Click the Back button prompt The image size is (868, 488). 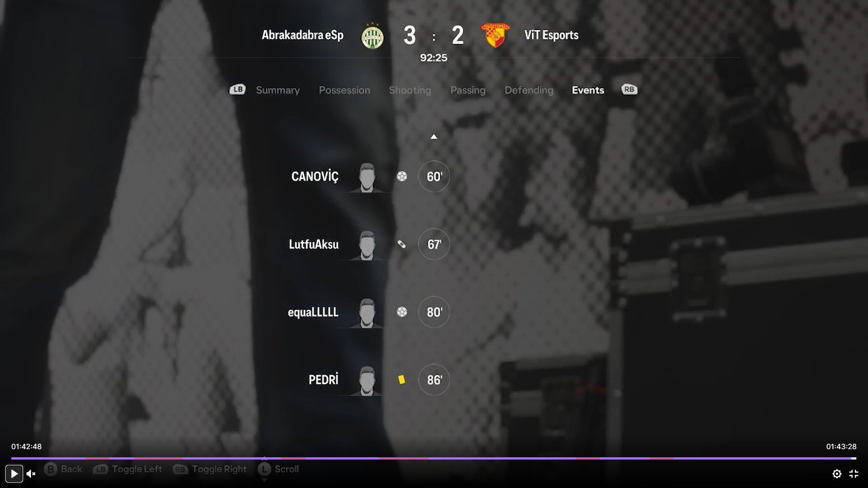63,469
